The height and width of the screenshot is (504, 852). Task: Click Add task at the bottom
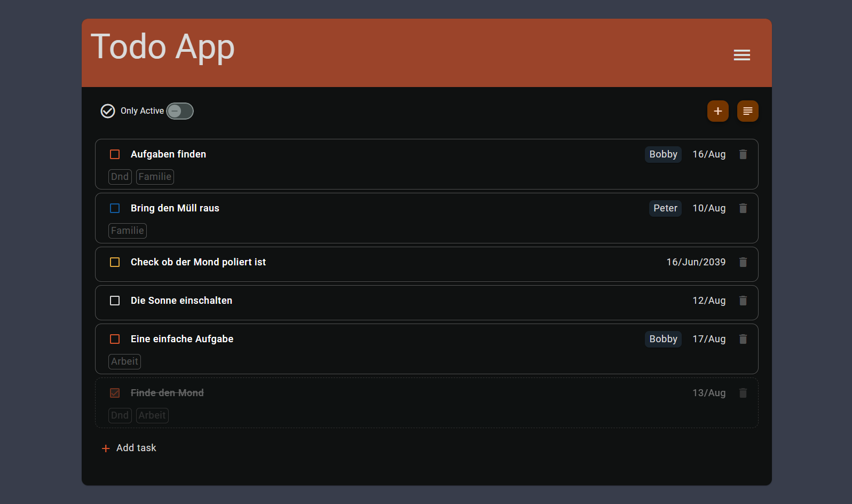129,448
